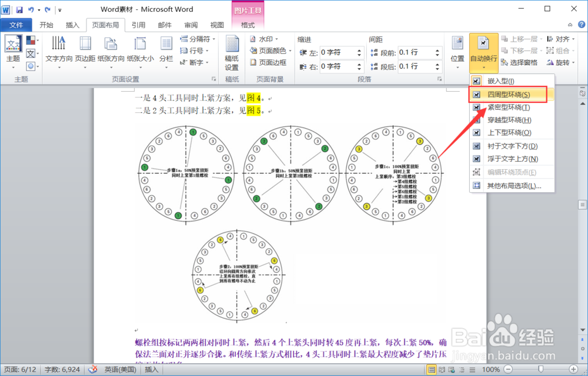588x376 pixels.
Task: Open the 位置 position tool
Action: (x=457, y=52)
